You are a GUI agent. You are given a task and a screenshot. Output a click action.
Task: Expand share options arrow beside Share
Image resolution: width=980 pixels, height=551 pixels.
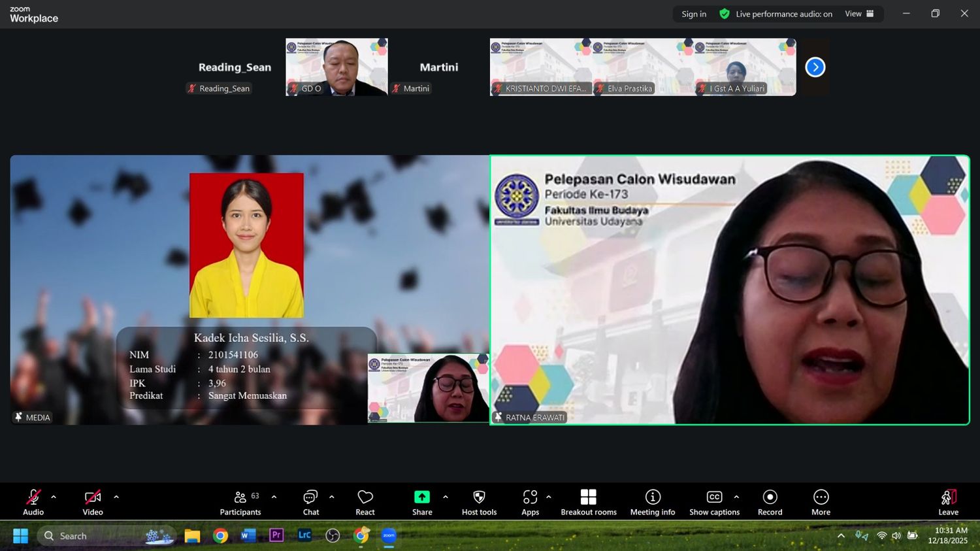click(446, 497)
